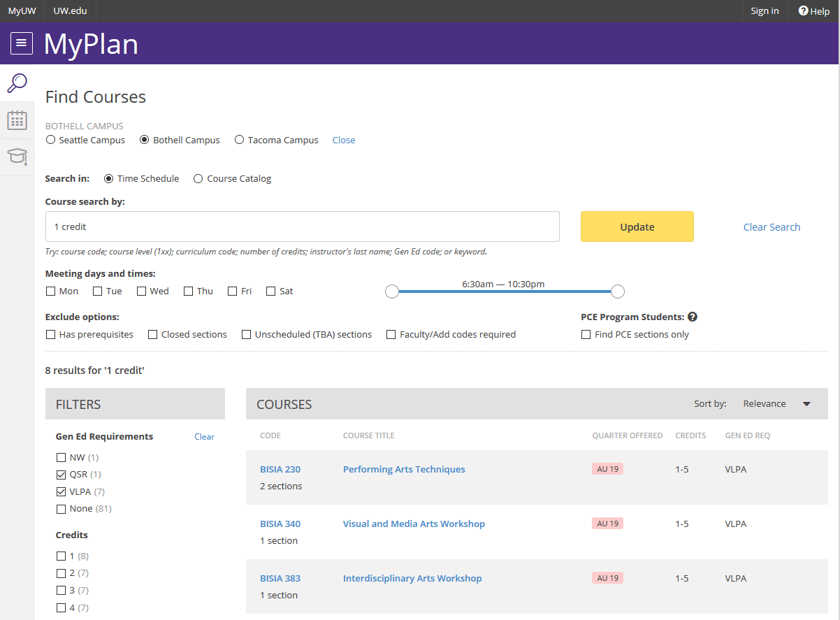Click the AU 19 badge for BISIA 340
This screenshot has width=840, height=620.
pos(607,524)
